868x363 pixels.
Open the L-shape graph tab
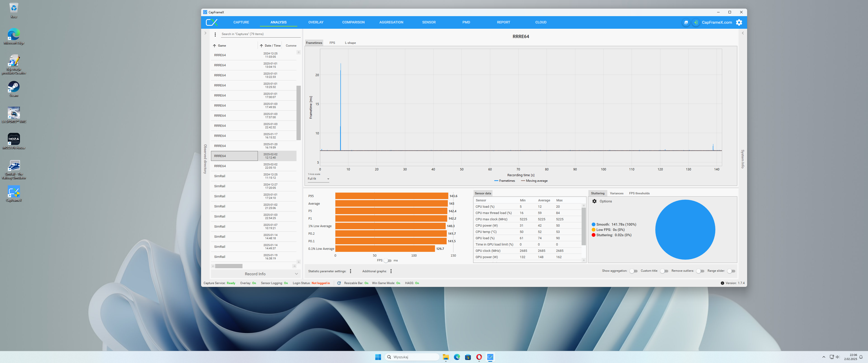[350, 43]
